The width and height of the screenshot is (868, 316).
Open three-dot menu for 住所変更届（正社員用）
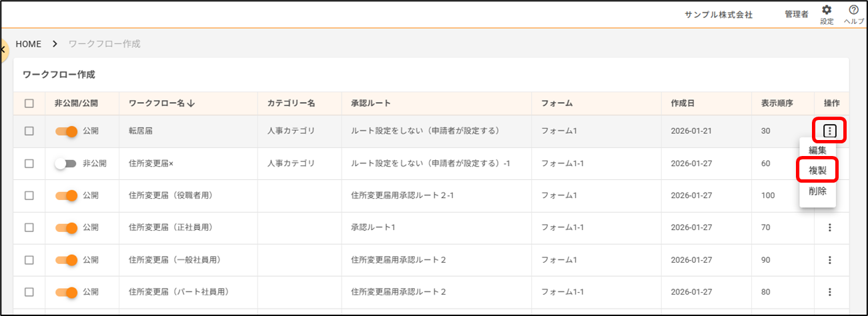pyautogui.click(x=830, y=227)
